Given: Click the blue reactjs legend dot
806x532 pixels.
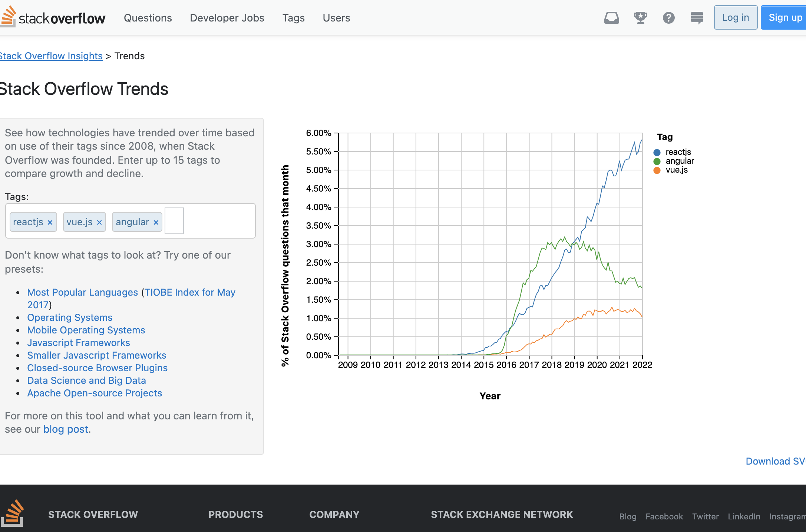Looking at the screenshot, I should click(x=657, y=152).
